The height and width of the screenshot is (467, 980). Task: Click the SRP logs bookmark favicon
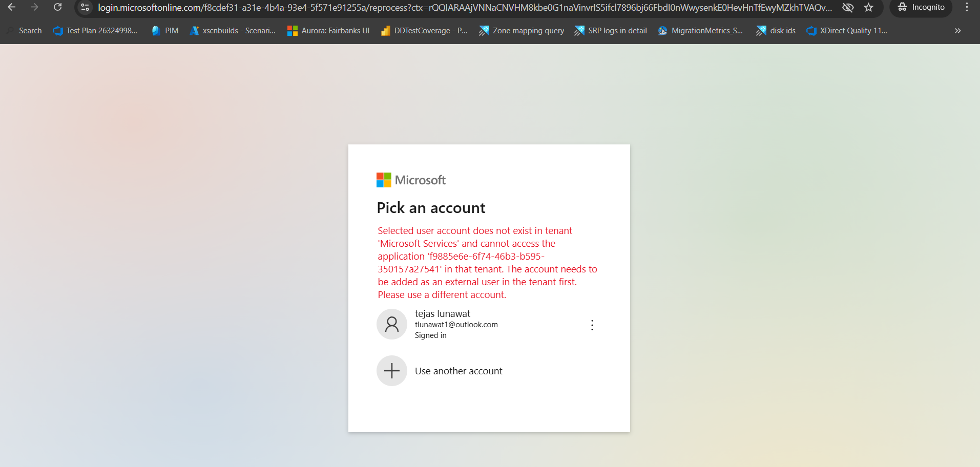(x=579, y=31)
